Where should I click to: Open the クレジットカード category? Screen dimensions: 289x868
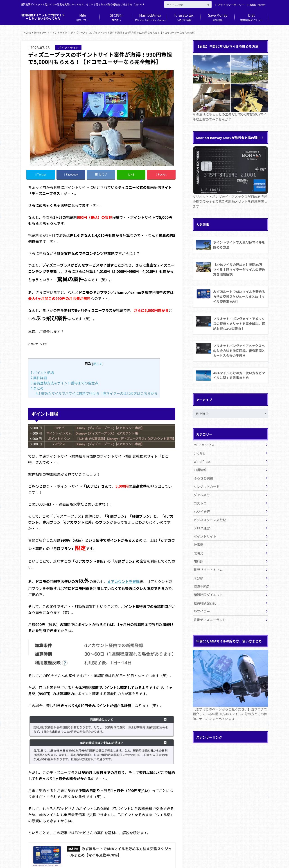click(230, 487)
